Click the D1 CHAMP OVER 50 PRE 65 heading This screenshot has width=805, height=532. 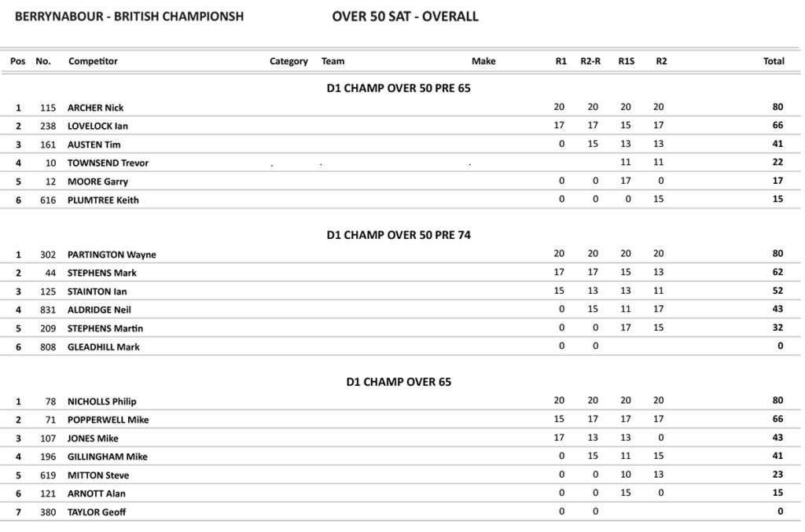point(399,88)
